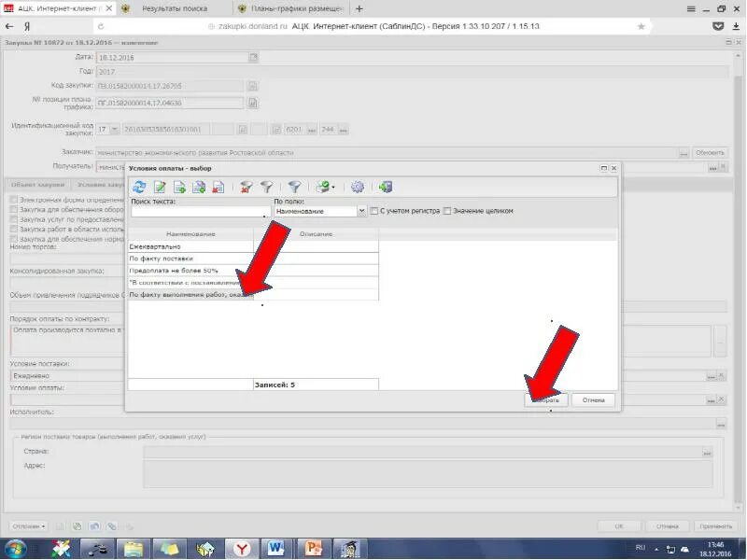Click the Поиск текста search field
747x560 pixels.
[200, 212]
